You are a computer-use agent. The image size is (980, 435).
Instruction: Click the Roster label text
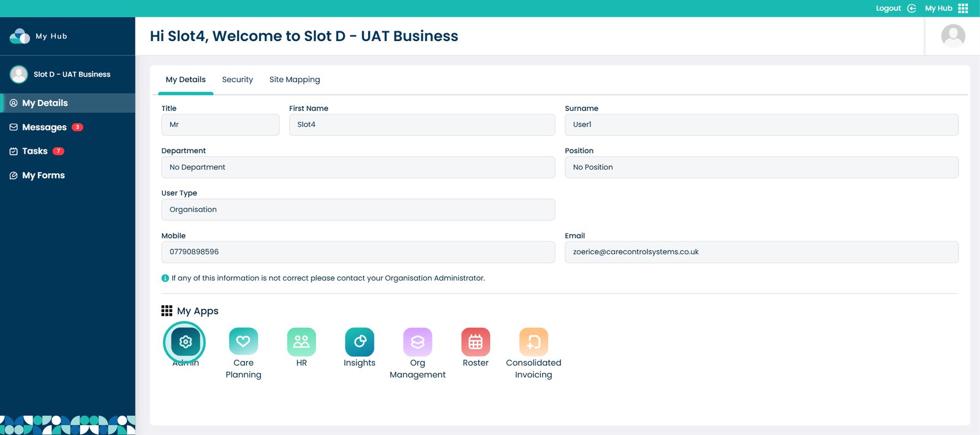476,363
